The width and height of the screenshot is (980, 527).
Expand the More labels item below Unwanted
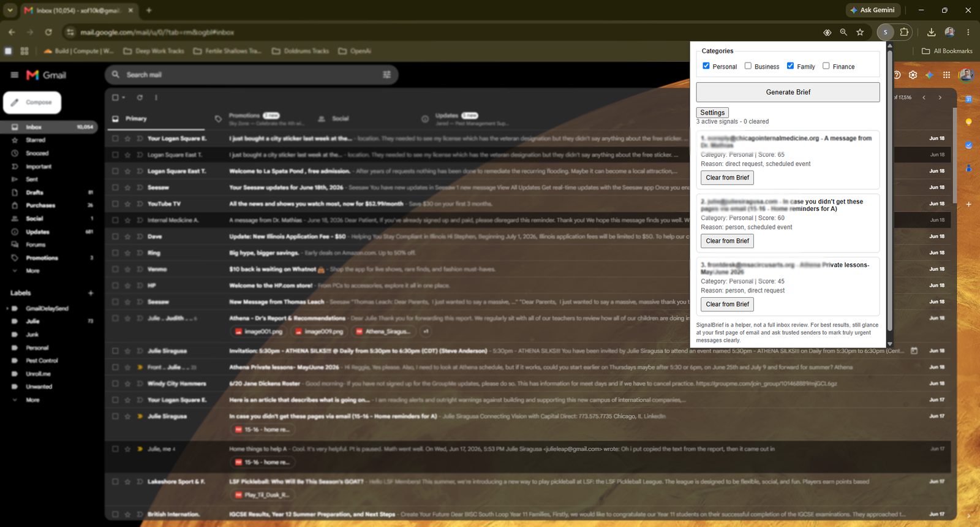click(x=32, y=400)
